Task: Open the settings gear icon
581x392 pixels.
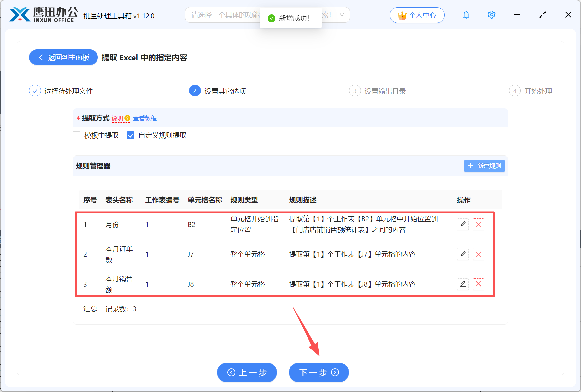Action: pyautogui.click(x=491, y=15)
